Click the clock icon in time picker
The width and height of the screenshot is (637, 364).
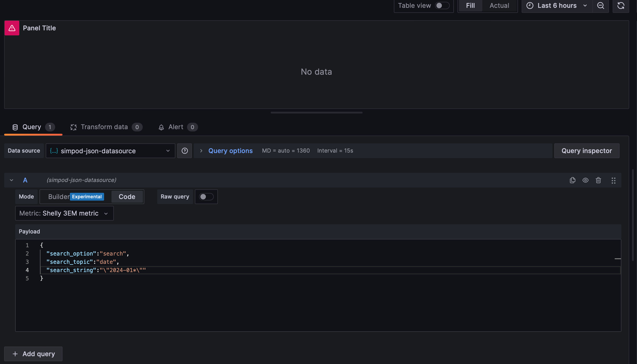pos(530,6)
